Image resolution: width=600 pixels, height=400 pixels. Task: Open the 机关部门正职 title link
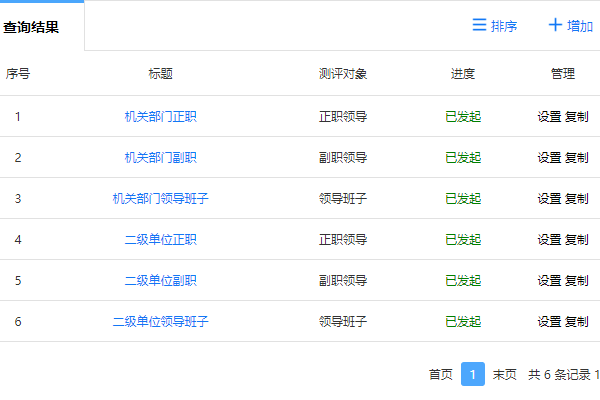[161, 116]
